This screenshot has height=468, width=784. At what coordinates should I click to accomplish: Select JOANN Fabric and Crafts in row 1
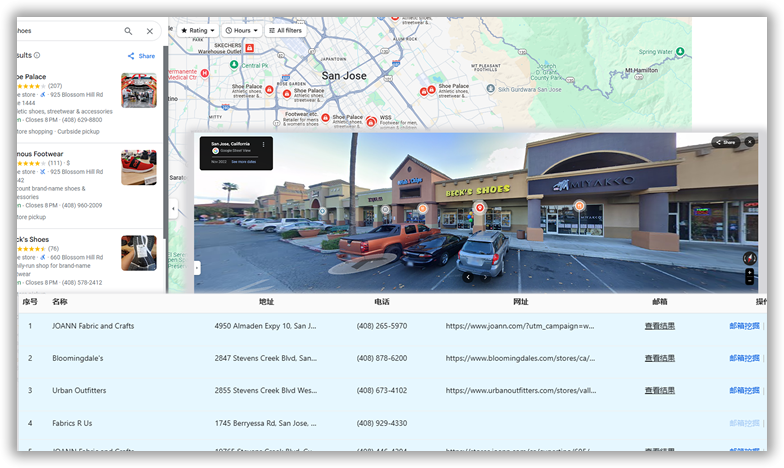93,326
